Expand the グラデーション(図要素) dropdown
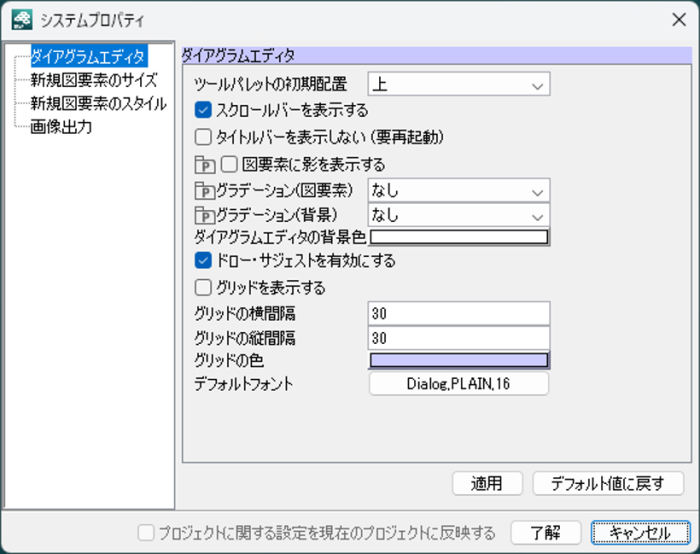This screenshot has width=700, height=554. pos(458,190)
